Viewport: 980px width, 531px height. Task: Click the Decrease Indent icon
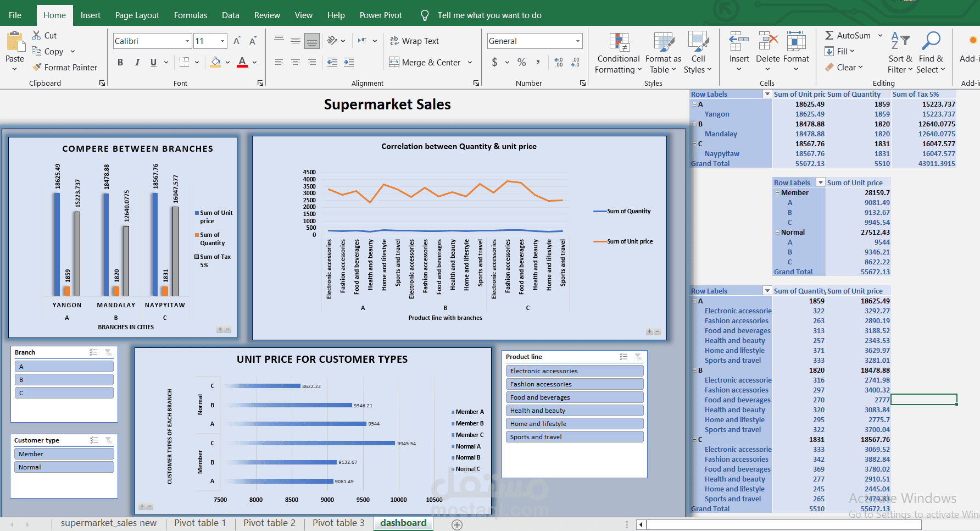click(x=332, y=62)
